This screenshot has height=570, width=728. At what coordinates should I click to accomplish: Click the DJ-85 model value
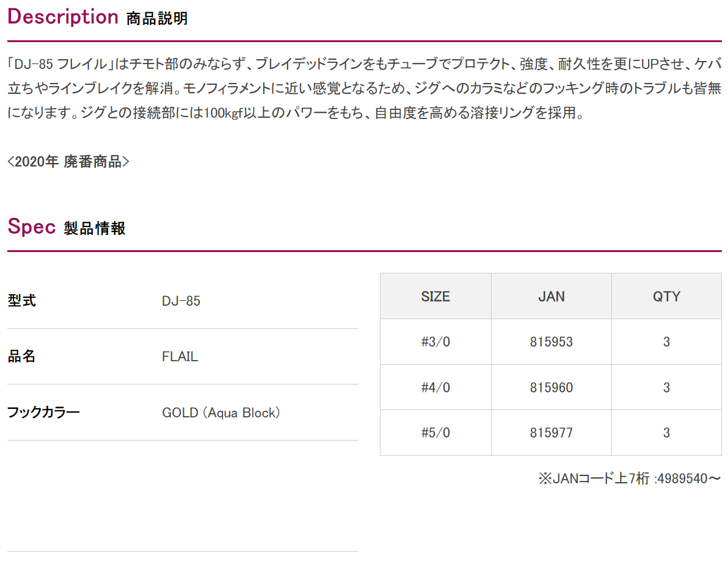(181, 301)
